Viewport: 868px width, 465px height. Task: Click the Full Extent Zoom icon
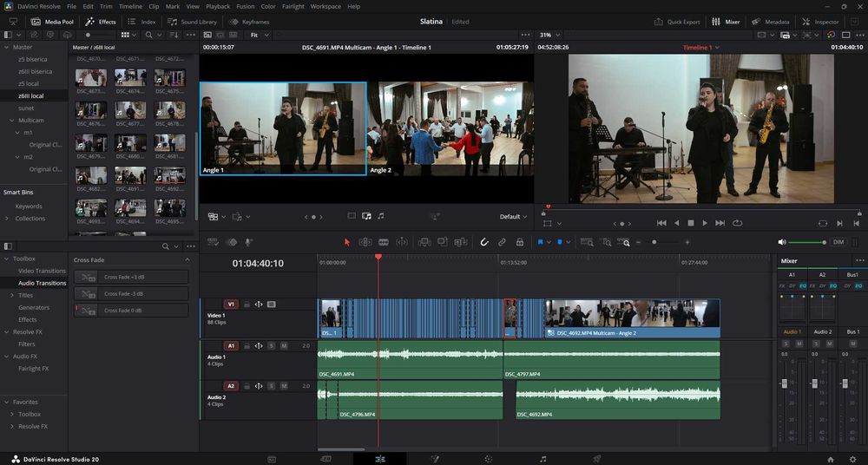pos(588,242)
